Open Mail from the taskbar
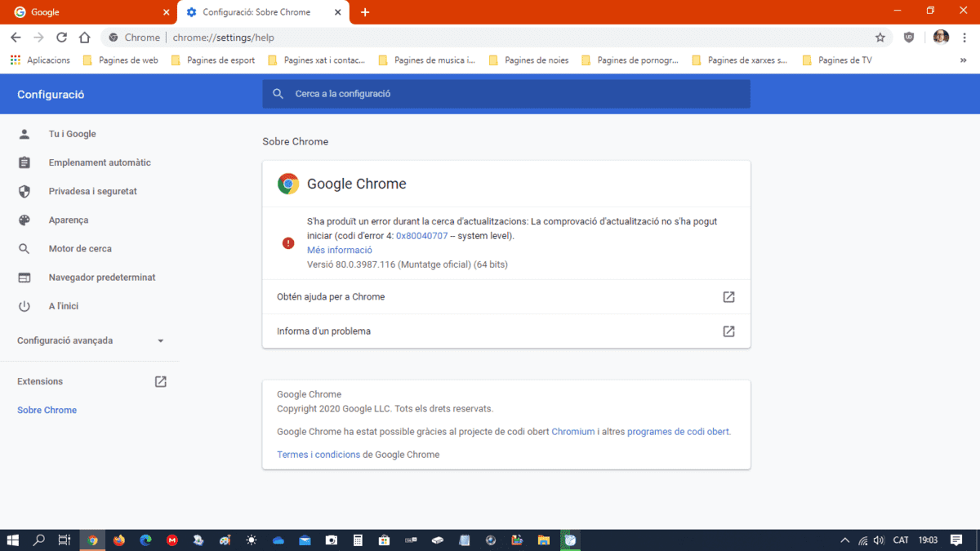980x551 pixels. (305, 540)
